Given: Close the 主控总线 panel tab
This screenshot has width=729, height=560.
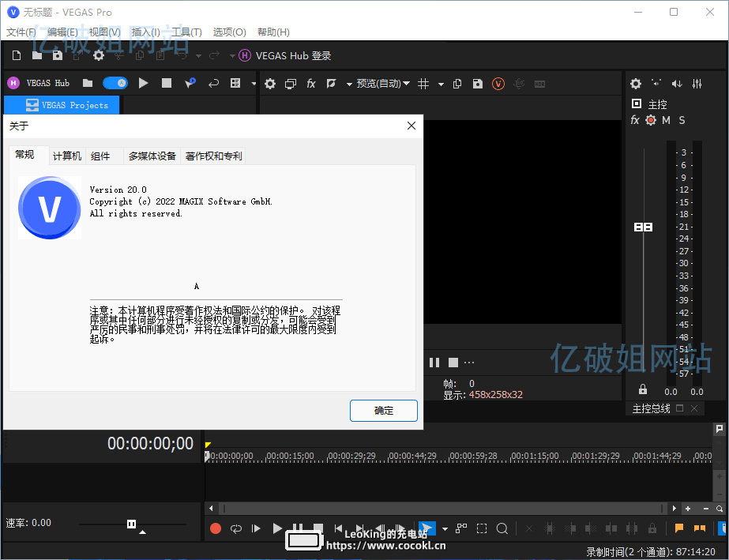Looking at the screenshot, I should point(694,408).
